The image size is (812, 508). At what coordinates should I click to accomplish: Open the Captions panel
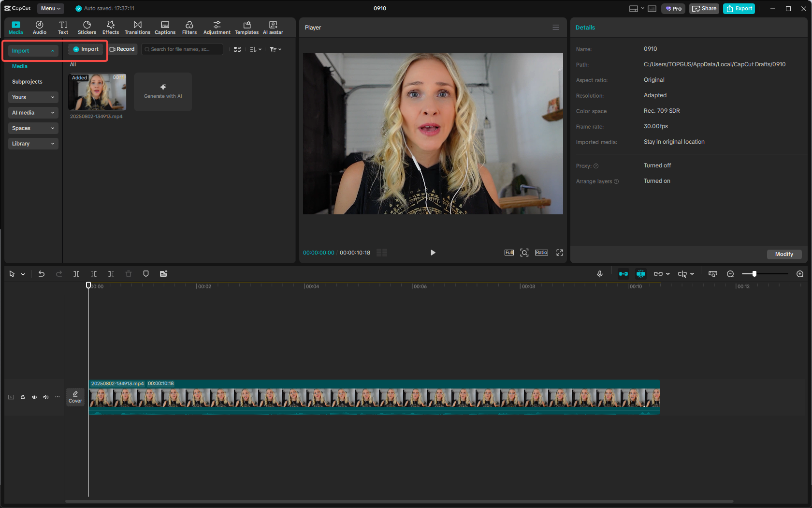pyautogui.click(x=165, y=27)
